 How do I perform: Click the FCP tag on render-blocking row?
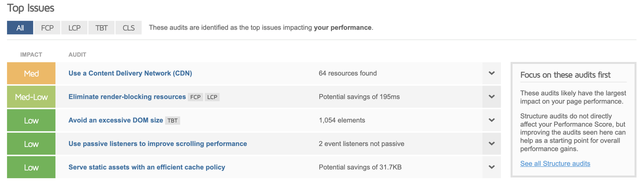(x=195, y=97)
